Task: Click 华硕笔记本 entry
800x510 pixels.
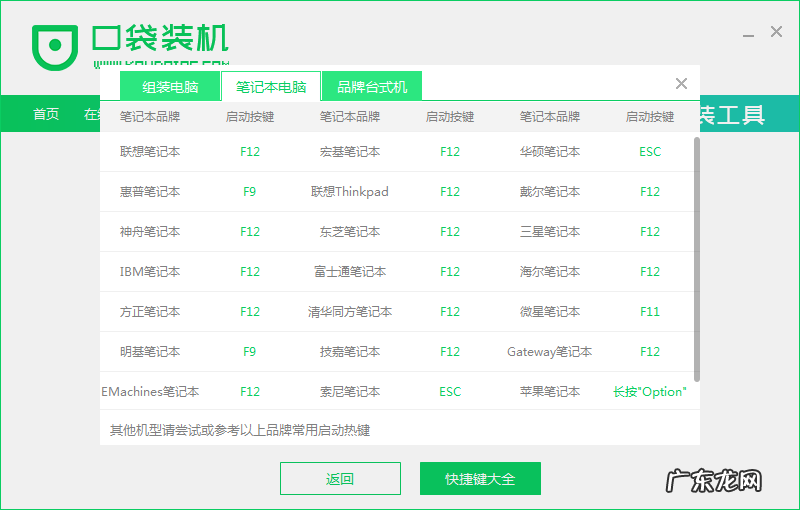Action: (550, 151)
